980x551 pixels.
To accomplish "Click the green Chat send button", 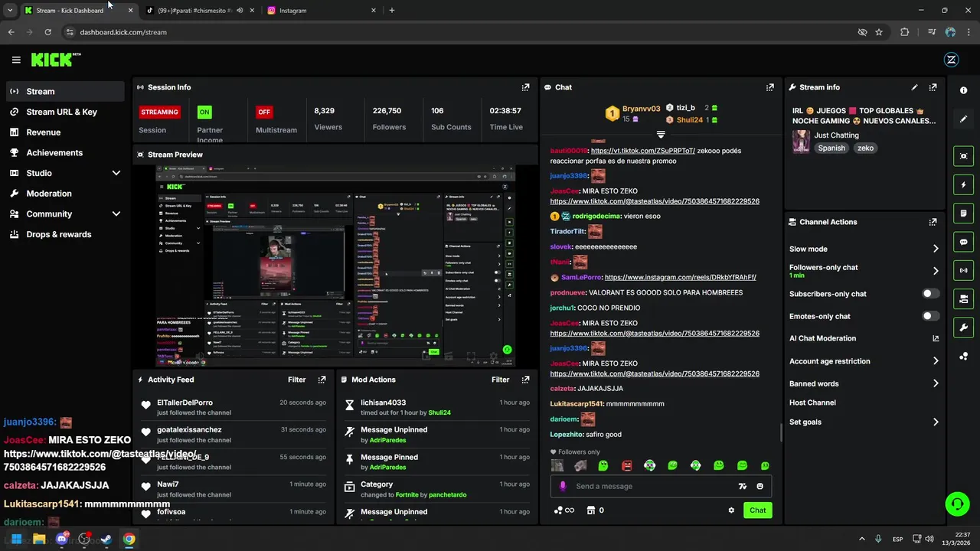I will coord(757,510).
